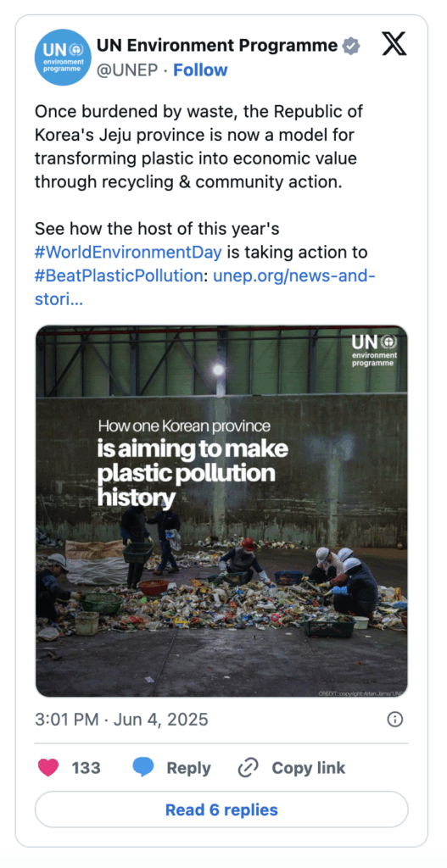Open the Read 6 replies button
447x868 pixels.
click(x=221, y=810)
